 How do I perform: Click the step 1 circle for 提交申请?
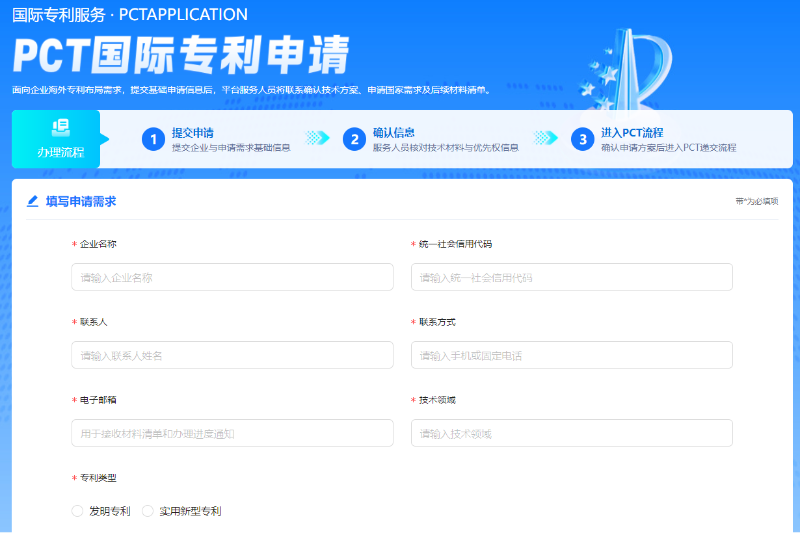point(153,139)
